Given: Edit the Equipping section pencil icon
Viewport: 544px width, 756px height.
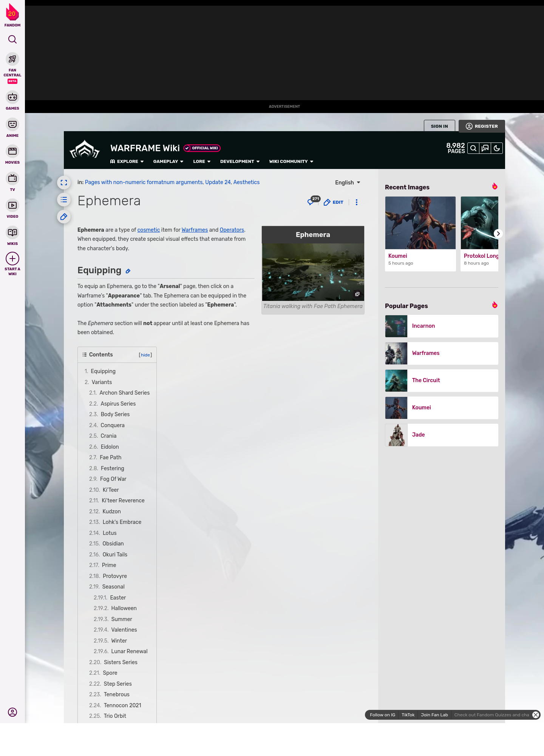Looking at the screenshot, I should [128, 271].
